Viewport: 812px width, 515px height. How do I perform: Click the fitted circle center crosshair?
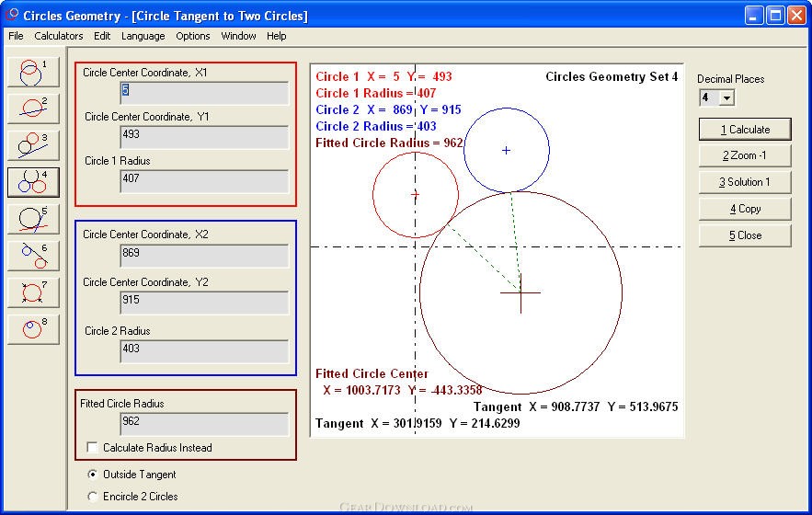pyautogui.click(x=520, y=293)
